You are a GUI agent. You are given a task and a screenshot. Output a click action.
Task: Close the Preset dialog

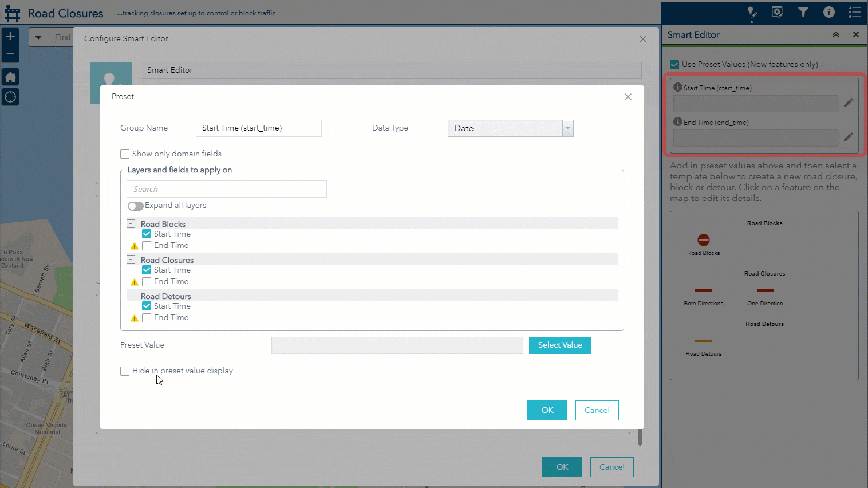click(628, 97)
